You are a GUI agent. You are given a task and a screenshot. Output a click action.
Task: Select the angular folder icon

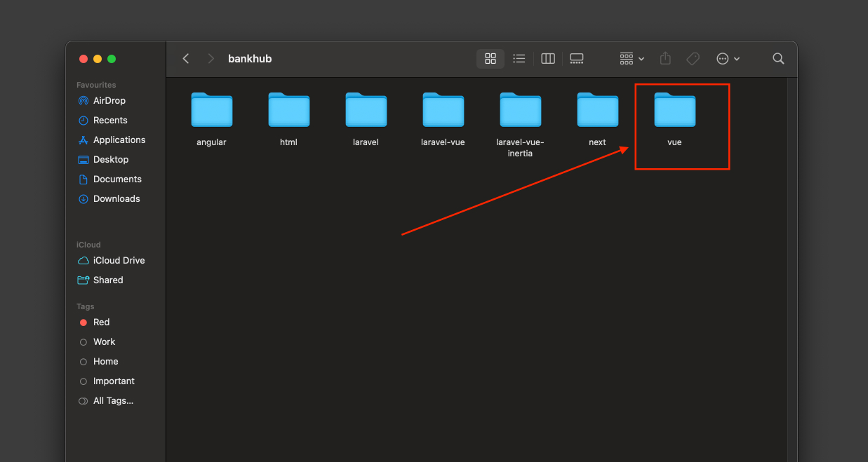pos(212,110)
